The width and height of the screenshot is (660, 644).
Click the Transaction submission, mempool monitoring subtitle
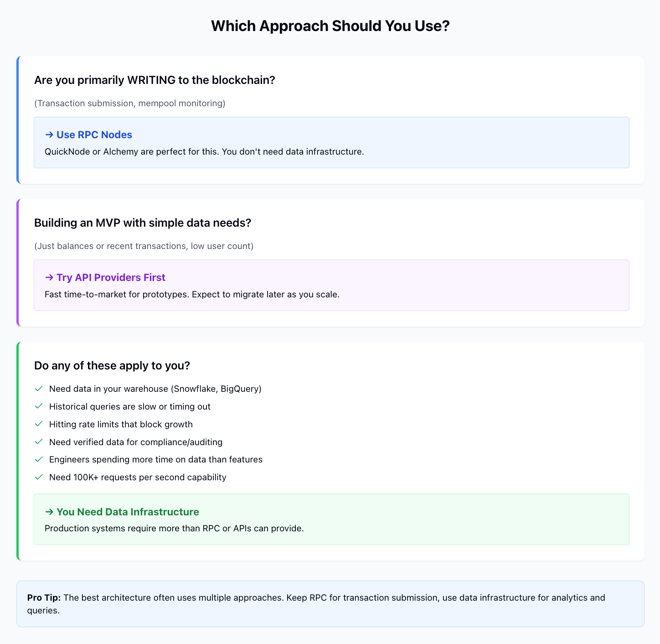(129, 103)
